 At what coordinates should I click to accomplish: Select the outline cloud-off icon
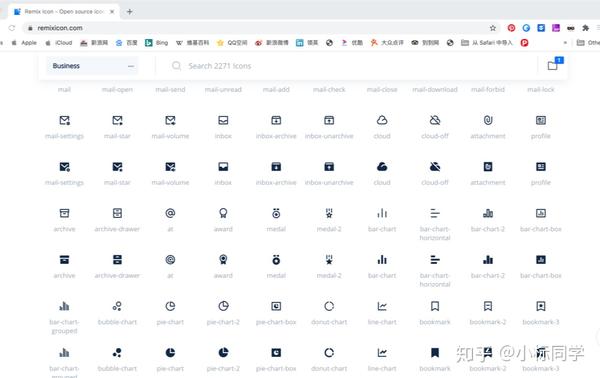(x=435, y=121)
